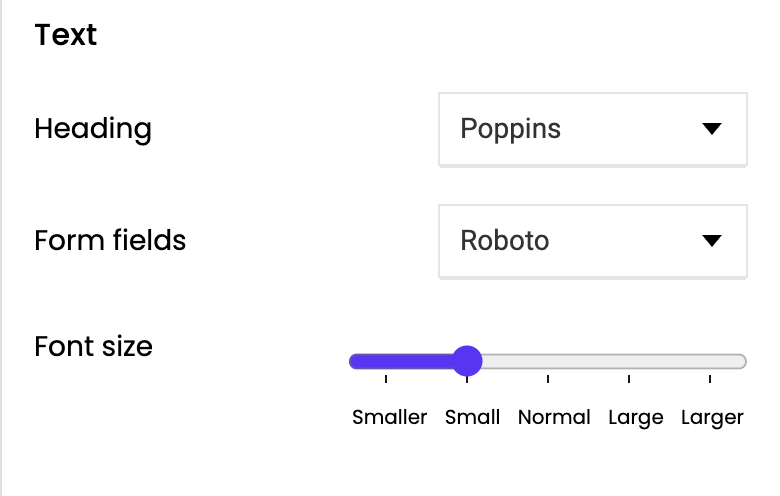
Task: Click the arrow icon beside Poppins
Action: [x=712, y=129]
